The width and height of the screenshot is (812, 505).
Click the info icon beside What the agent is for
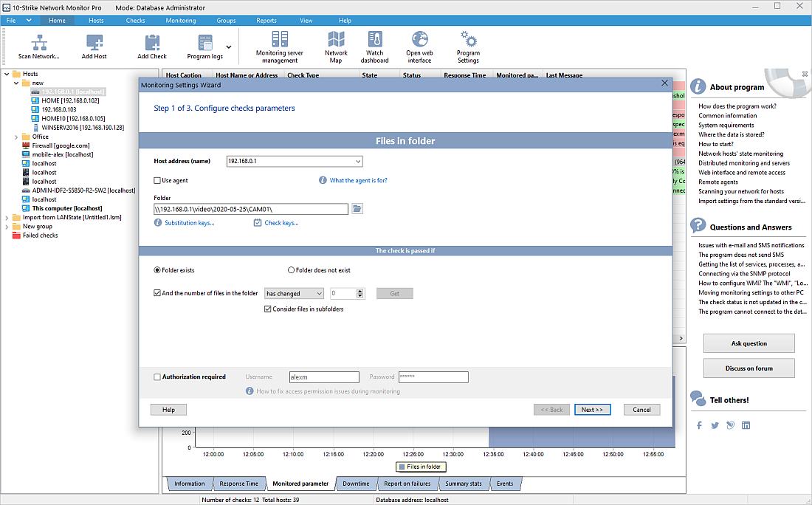[323, 180]
